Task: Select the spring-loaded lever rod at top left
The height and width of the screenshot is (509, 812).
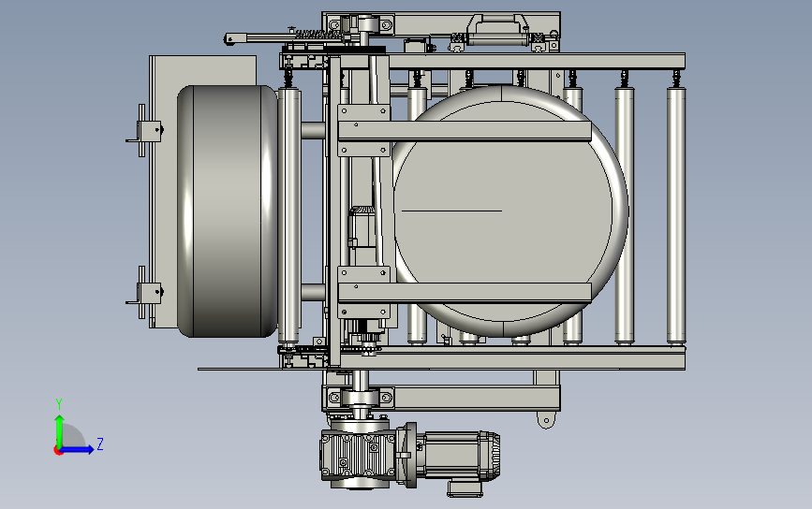Action: coord(285,37)
